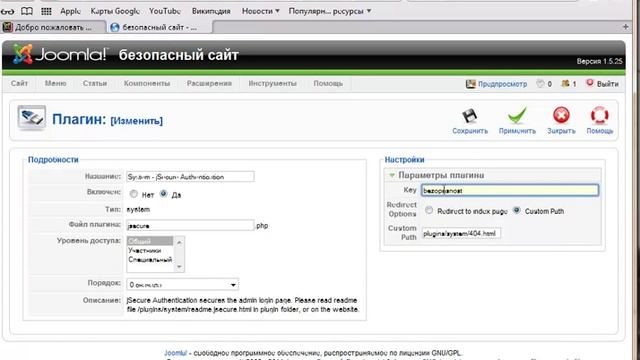Click the Предпросмотр preview icon
Viewport: 640px width, 360px height.
tap(471, 84)
